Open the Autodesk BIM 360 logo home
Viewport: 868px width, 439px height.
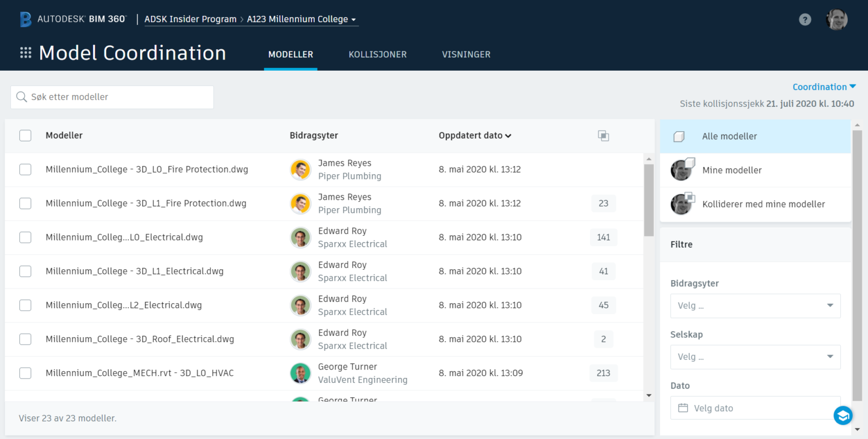(73, 19)
